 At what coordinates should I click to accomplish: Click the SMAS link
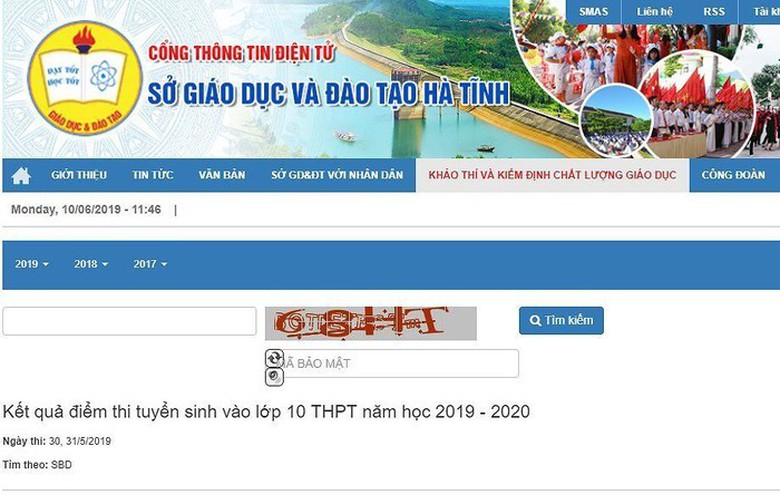point(593,11)
